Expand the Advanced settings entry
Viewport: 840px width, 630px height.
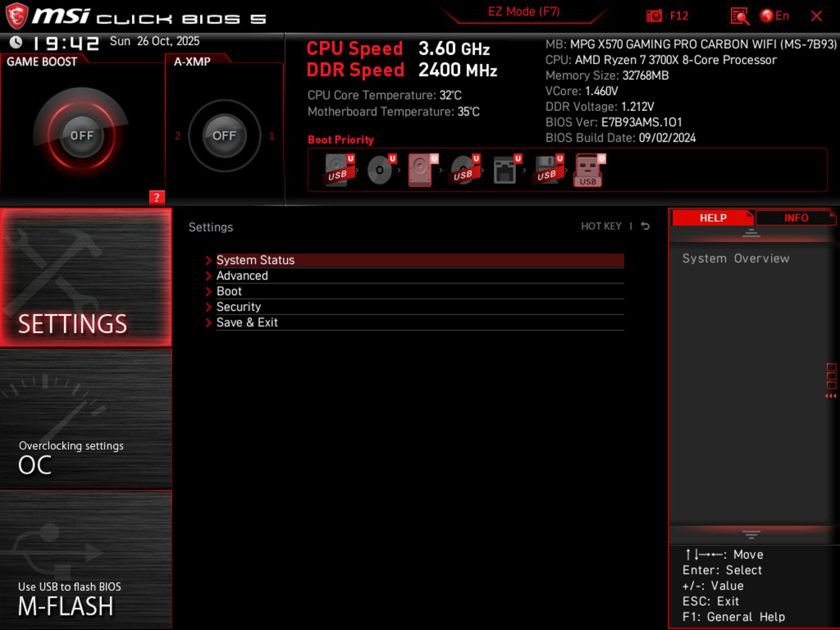[x=242, y=276]
